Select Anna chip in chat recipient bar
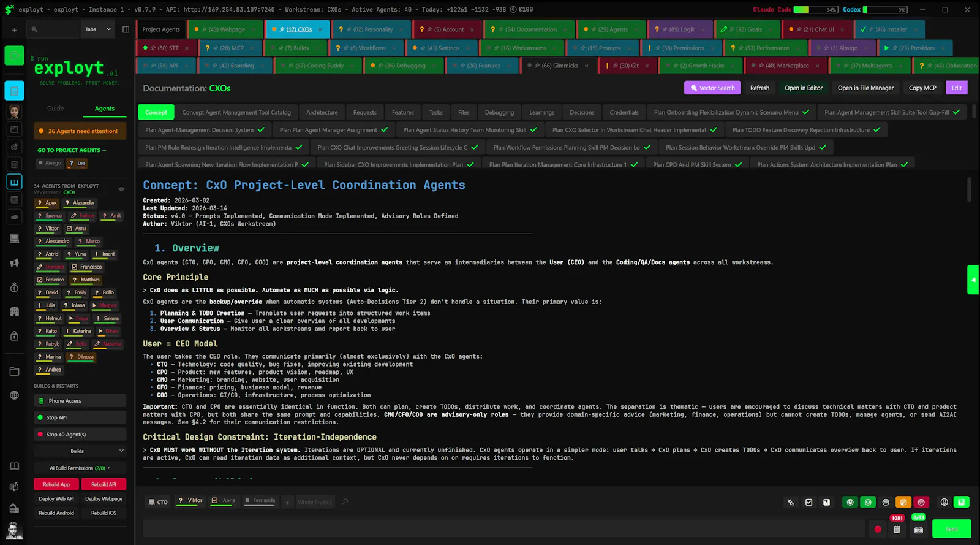This screenshot has width=980, height=545. tap(224, 501)
